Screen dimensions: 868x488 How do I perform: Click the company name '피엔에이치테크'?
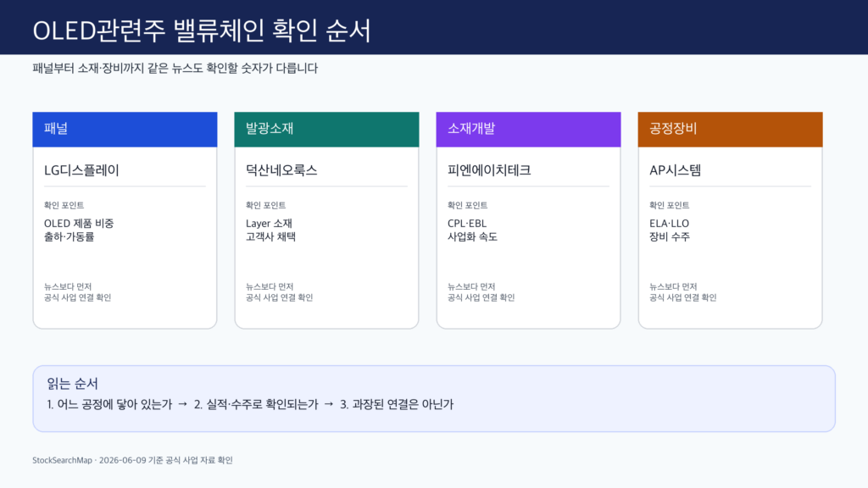pyautogui.click(x=489, y=170)
